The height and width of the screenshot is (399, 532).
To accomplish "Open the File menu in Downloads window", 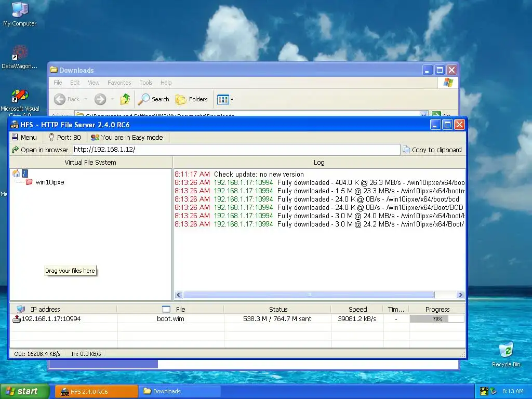I will 58,83.
